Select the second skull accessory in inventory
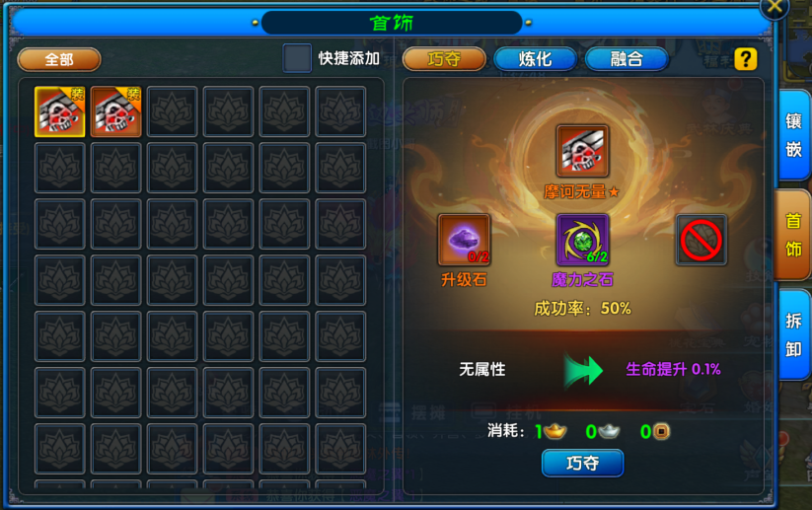 (116, 111)
